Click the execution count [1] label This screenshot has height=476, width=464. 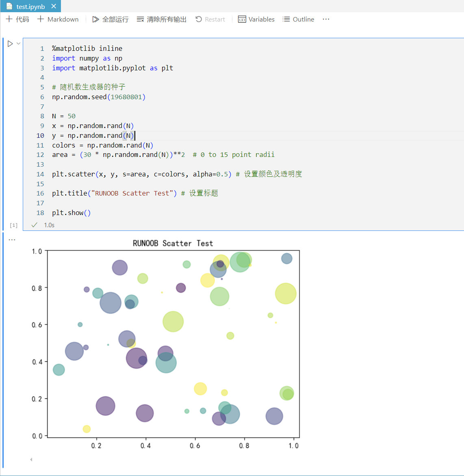point(13,225)
